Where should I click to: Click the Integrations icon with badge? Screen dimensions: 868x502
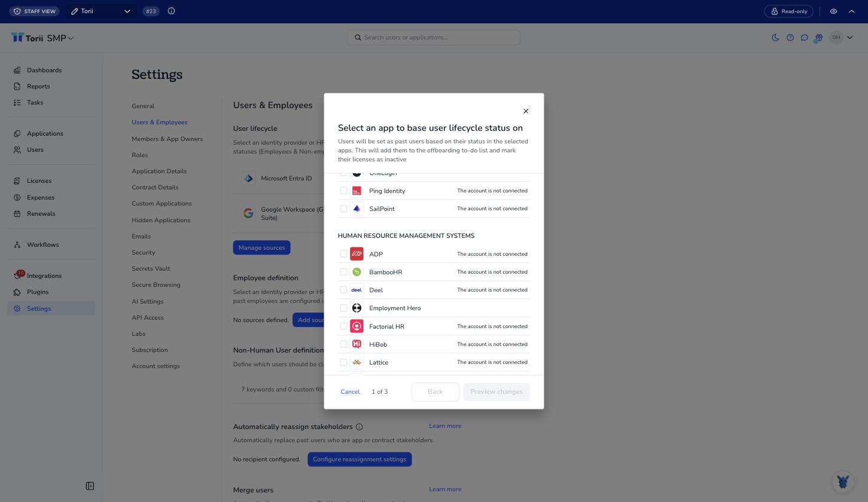click(18, 275)
